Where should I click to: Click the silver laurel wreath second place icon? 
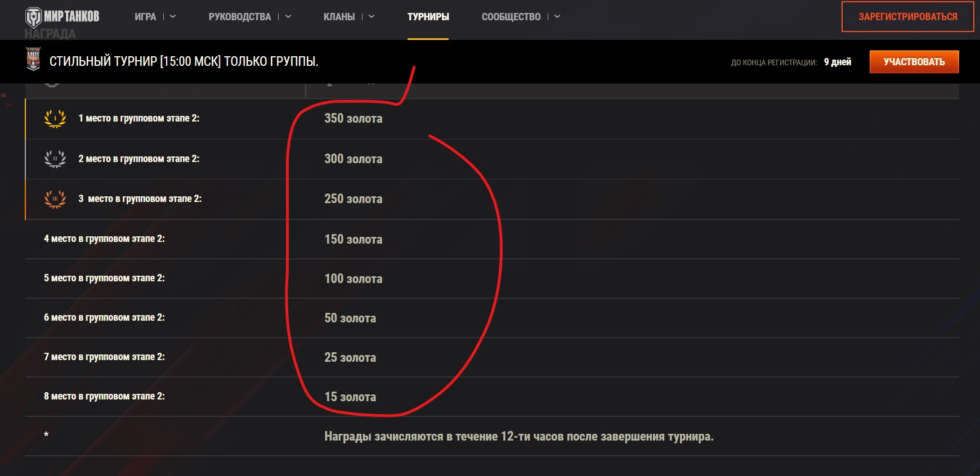55,159
